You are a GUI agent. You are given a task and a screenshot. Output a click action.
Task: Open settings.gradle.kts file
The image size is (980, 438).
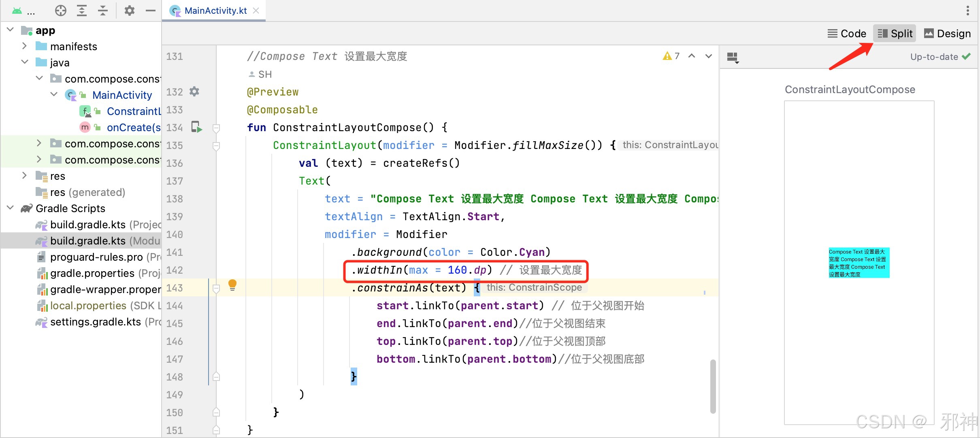pyautogui.click(x=105, y=322)
